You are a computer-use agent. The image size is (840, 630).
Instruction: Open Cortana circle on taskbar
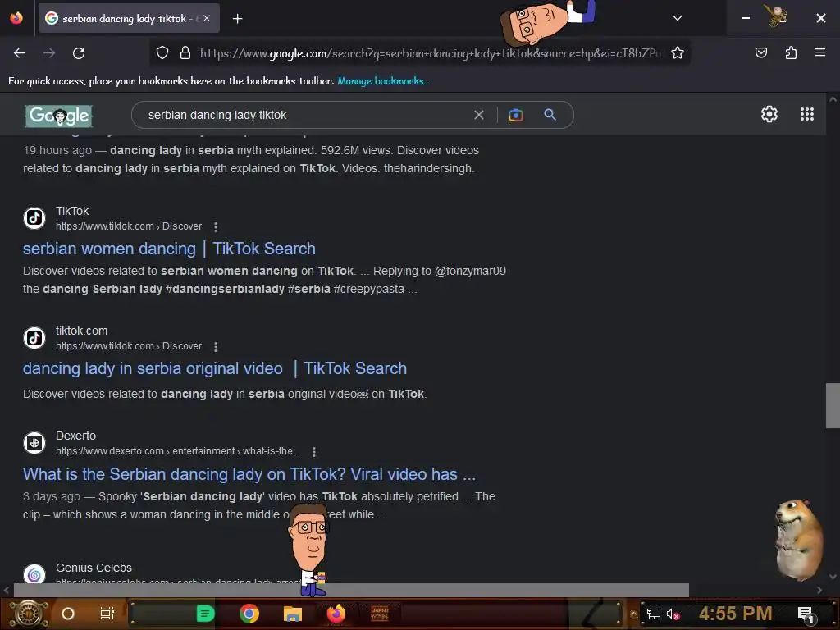point(67,614)
